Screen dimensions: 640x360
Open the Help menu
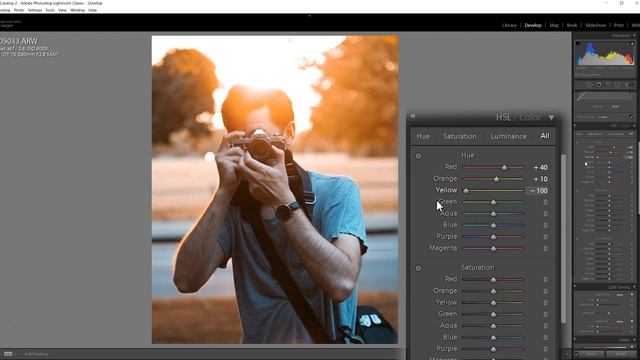point(93,10)
